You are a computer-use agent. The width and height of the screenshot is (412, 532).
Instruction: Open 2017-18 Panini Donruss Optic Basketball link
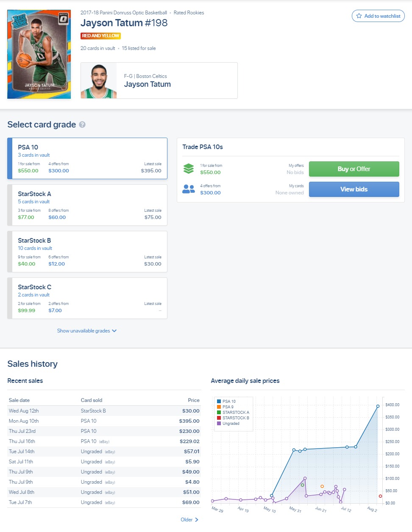point(124,13)
